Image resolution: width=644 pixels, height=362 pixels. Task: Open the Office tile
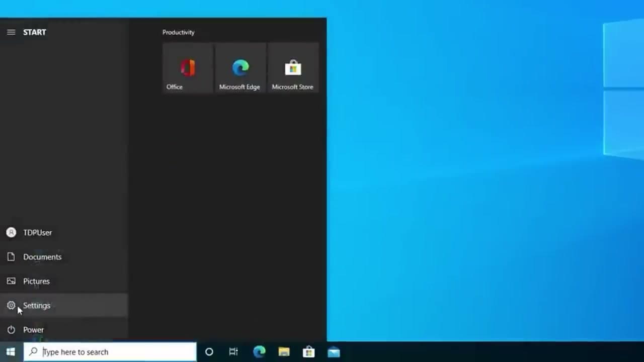(x=188, y=68)
